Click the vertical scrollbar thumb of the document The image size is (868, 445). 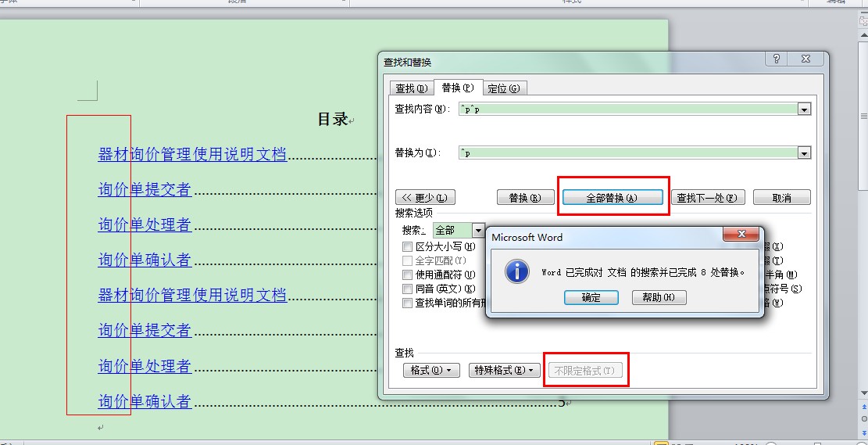[x=864, y=117]
